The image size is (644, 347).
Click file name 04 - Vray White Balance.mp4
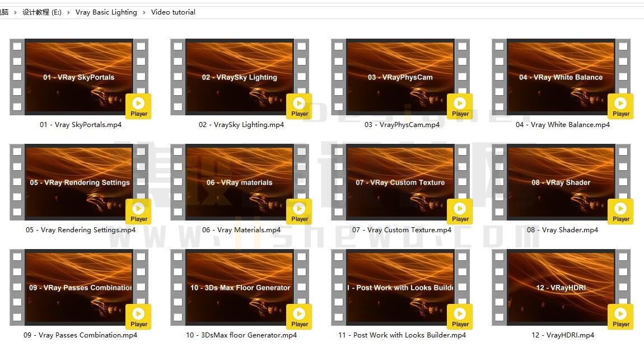tap(562, 124)
